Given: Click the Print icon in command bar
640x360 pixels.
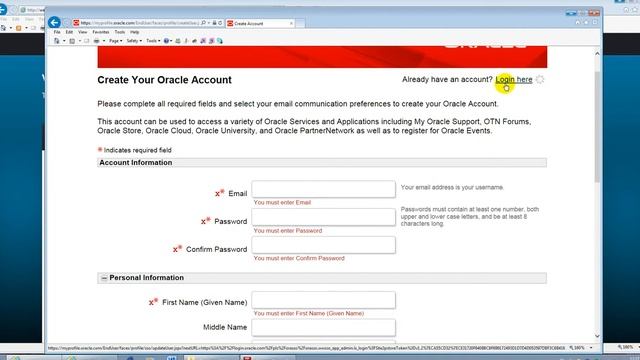Looking at the screenshot, I should pos(96,41).
